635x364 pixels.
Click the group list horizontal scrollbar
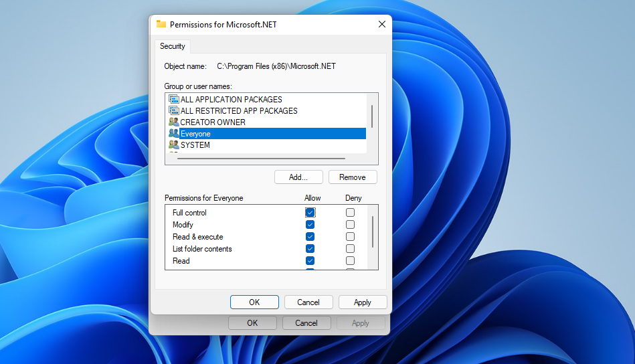(x=261, y=159)
